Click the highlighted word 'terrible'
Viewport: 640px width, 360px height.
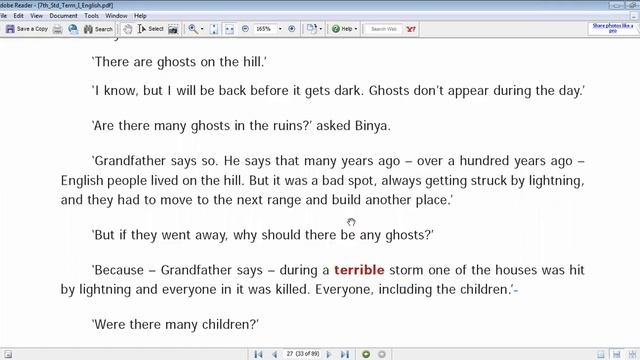[x=359, y=270]
